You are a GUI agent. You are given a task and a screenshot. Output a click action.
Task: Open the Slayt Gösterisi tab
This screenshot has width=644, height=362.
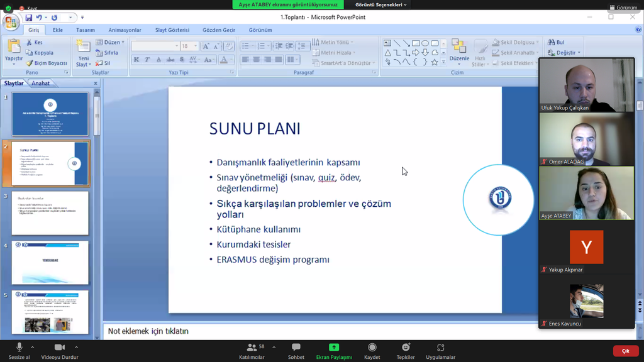coord(172,30)
